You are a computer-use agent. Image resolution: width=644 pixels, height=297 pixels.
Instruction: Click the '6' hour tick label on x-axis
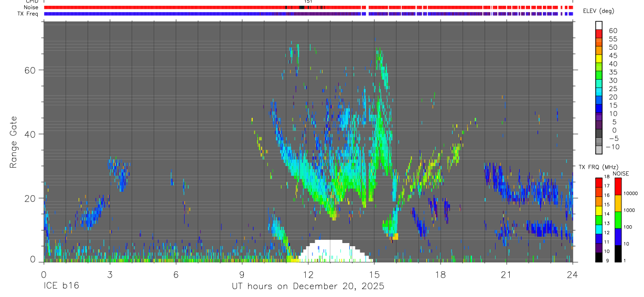point(176,274)
